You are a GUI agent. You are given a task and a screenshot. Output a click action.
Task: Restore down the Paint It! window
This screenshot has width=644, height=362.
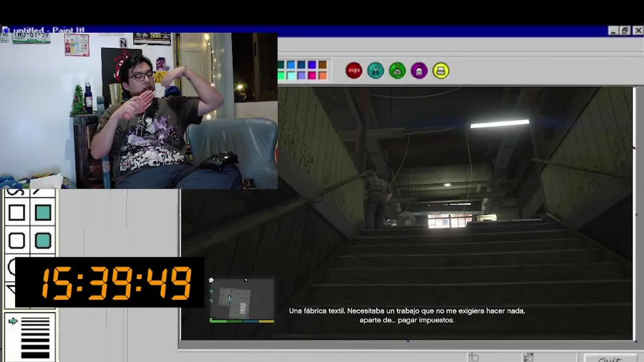coord(625,31)
